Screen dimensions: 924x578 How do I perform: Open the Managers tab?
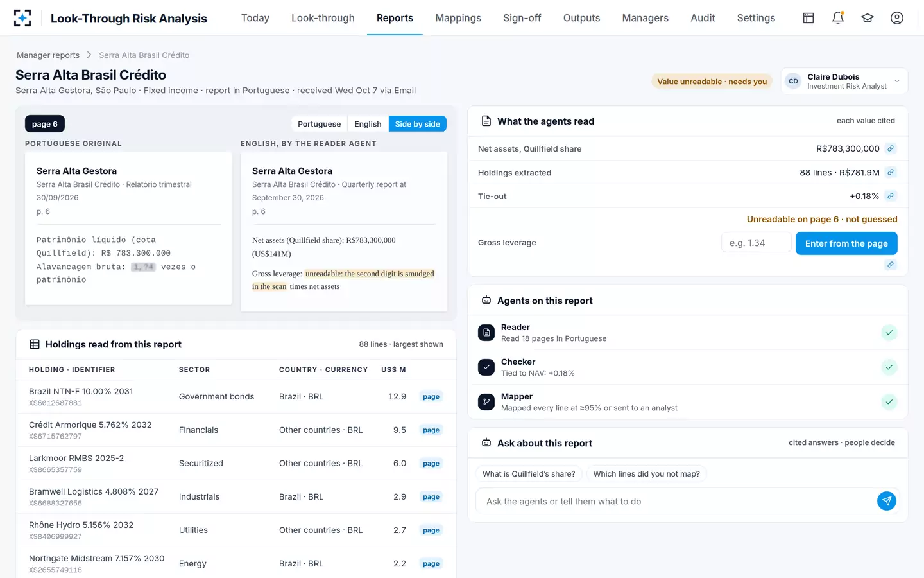(x=646, y=18)
